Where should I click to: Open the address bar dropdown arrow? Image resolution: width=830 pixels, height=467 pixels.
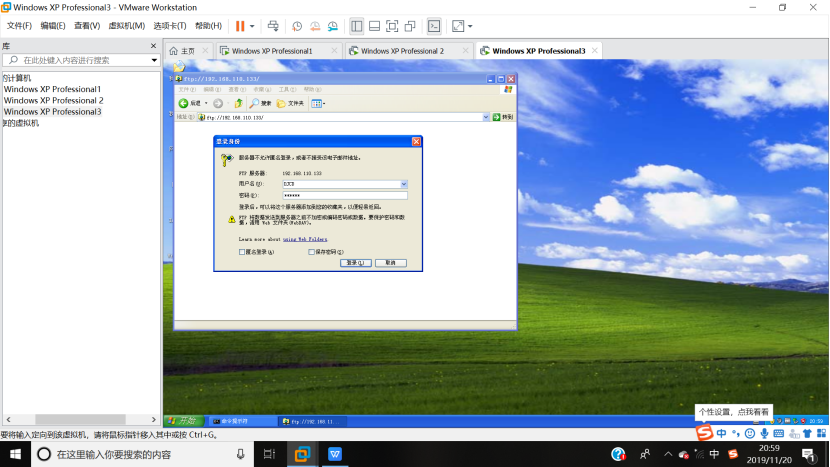coord(486,117)
